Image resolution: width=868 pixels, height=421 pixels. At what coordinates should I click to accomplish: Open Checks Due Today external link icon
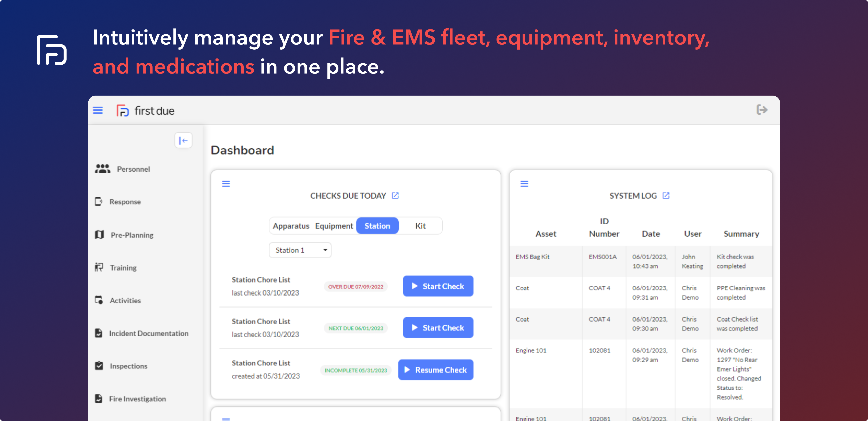click(x=395, y=196)
